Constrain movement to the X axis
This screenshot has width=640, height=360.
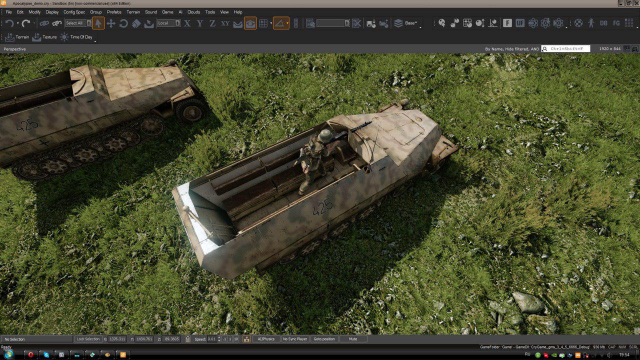(x=187, y=24)
